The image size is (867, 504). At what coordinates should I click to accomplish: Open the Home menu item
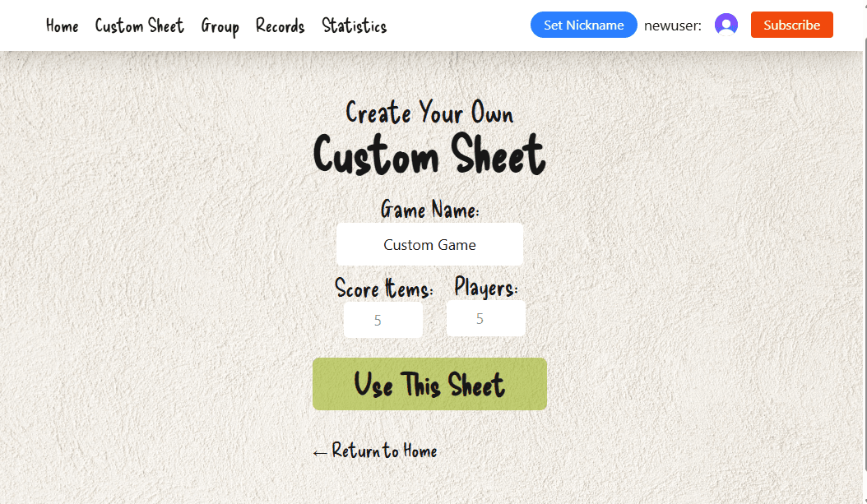(63, 26)
